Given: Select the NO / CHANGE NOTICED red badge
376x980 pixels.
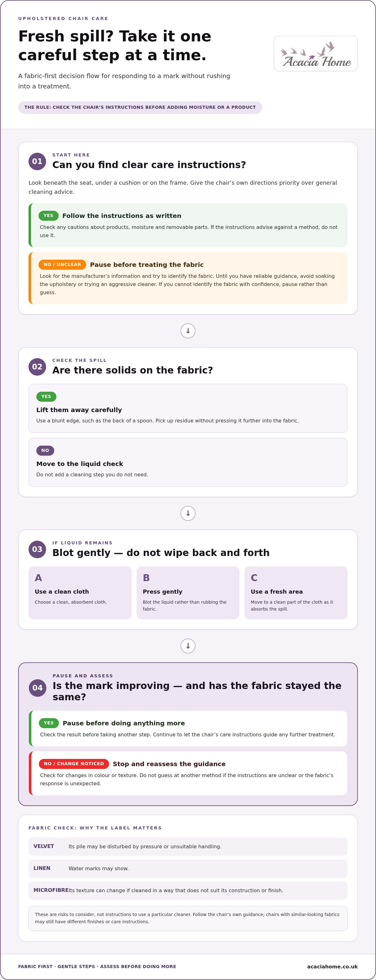Looking at the screenshot, I should [x=74, y=764].
